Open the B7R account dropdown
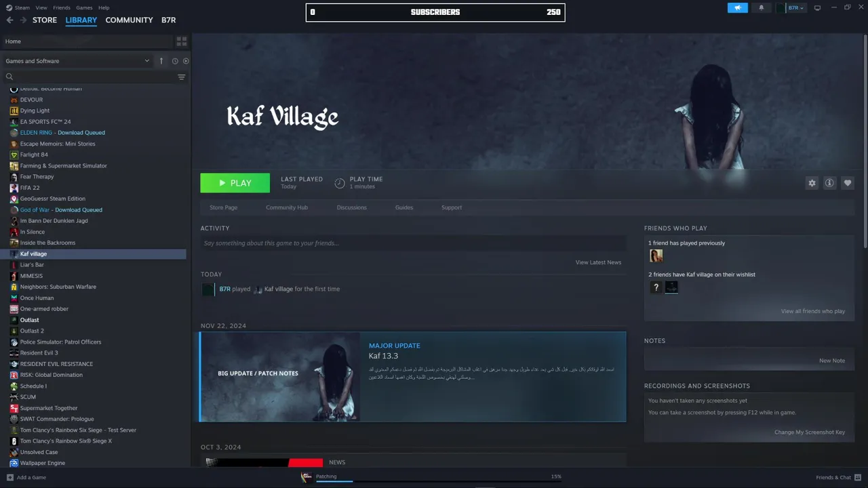The image size is (868, 488). pos(791,7)
